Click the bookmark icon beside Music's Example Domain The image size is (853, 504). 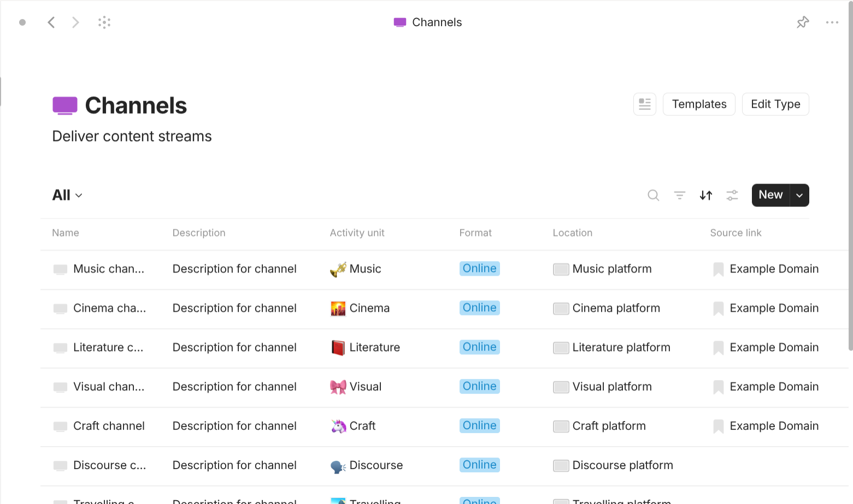pos(717,269)
